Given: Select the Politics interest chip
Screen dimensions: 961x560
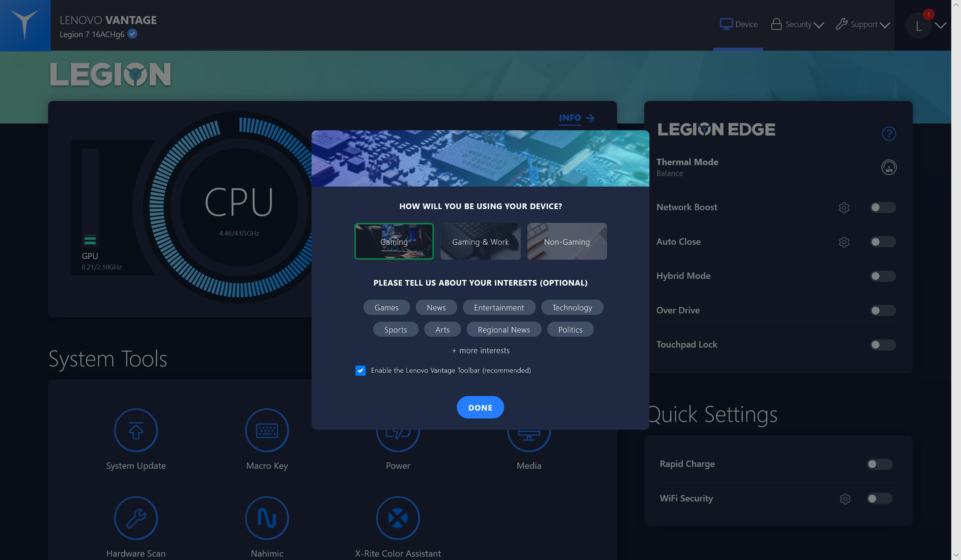Looking at the screenshot, I should (x=570, y=330).
